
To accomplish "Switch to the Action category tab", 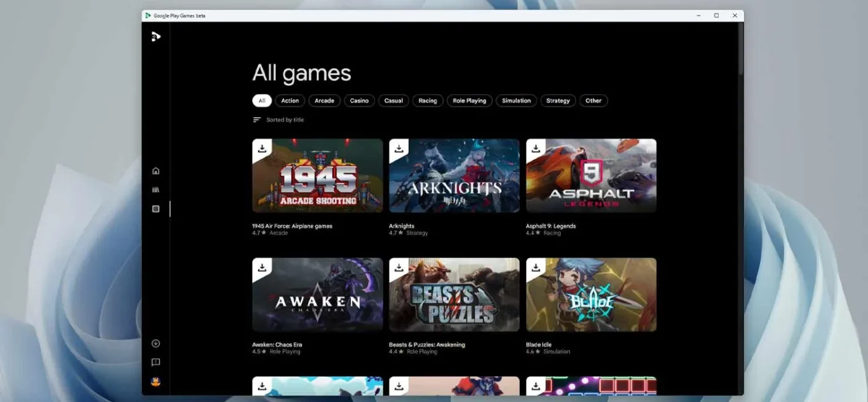I will (289, 100).
